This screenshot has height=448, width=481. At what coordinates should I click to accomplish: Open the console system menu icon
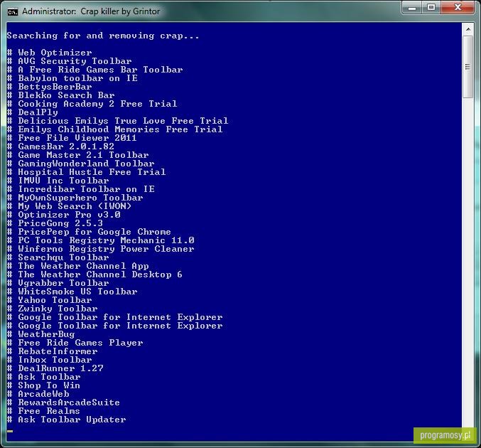(13, 12)
